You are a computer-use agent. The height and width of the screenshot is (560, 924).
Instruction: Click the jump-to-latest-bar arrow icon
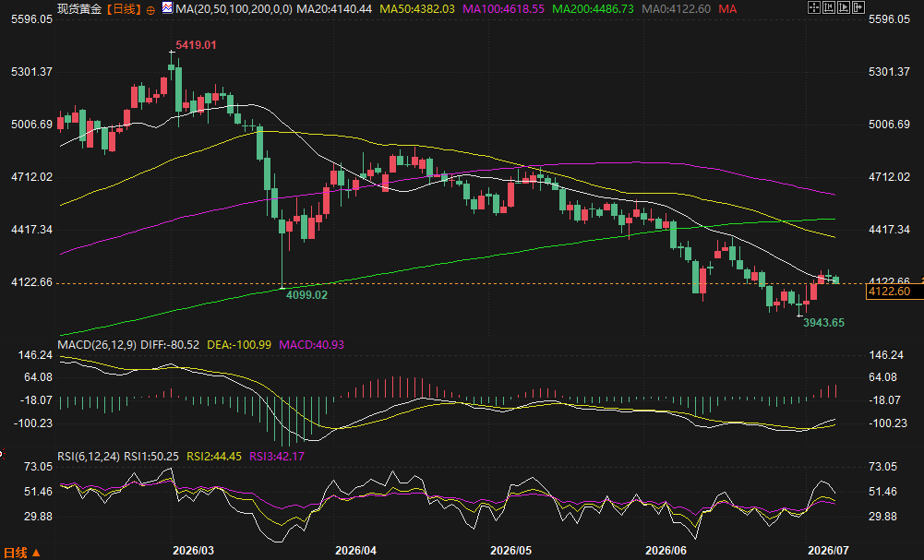click(x=858, y=7)
